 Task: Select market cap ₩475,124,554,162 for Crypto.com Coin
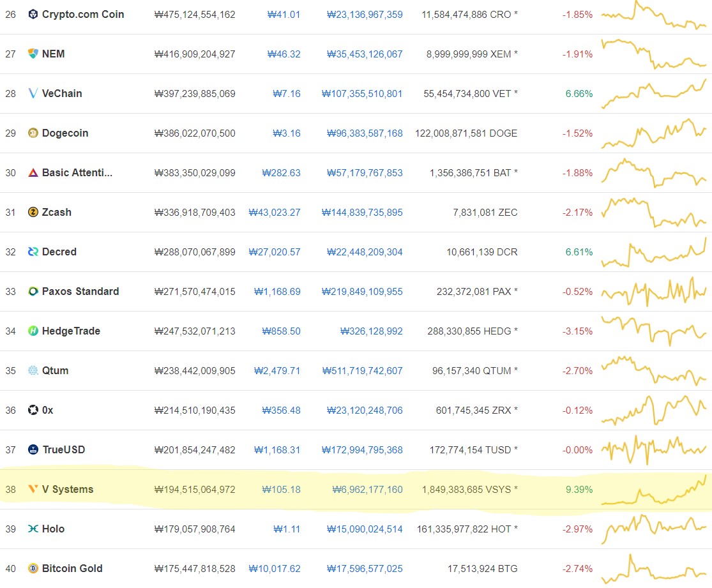tap(195, 15)
